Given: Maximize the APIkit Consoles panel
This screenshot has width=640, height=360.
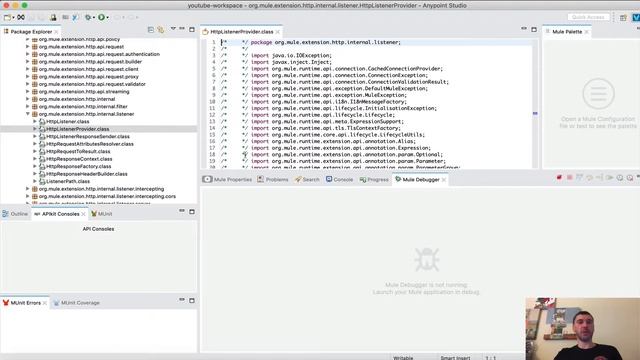Looking at the screenshot, I should (x=192, y=211).
